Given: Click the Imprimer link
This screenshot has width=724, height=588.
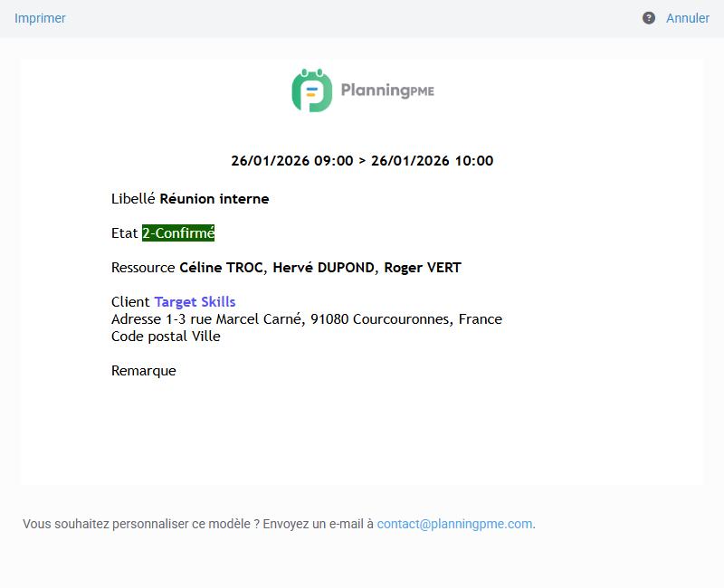Looking at the screenshot, I should pos(40,18).
